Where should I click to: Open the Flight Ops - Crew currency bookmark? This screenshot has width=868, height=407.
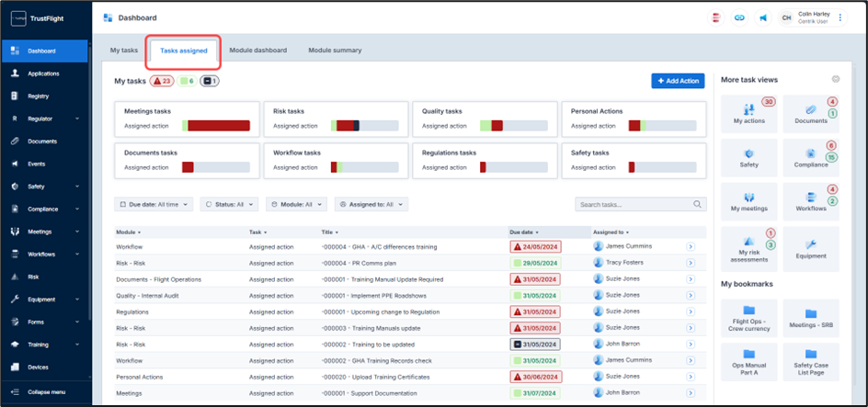click(x=748, y=318)
